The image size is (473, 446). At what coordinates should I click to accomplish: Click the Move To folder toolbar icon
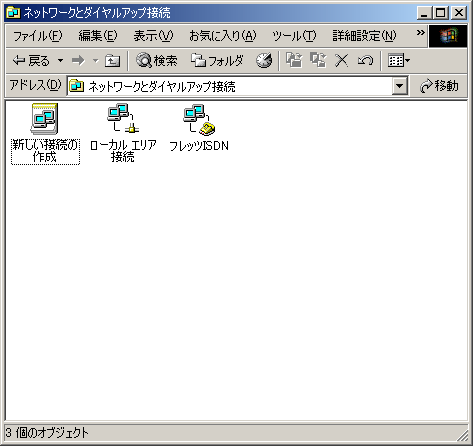(x=294, y=61)
